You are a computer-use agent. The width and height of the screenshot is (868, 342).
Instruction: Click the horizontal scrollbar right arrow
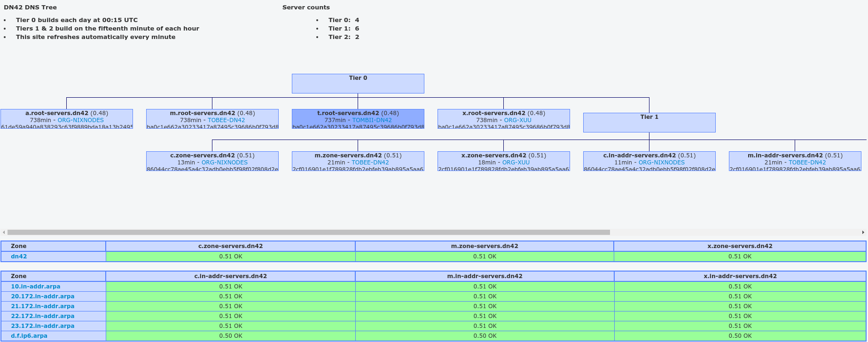pyautogui.click(x=863, y=232)
